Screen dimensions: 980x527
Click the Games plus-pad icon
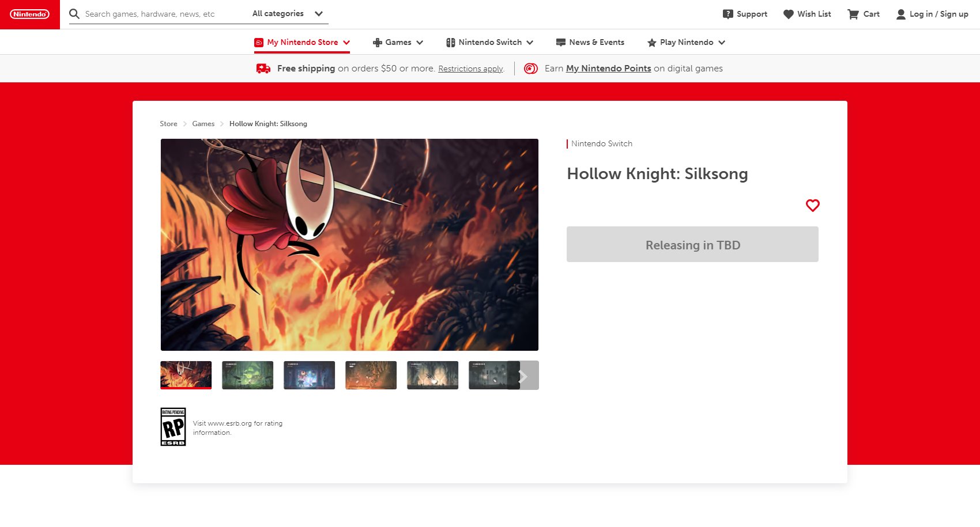pyautogui.click(x=378, y=43)
